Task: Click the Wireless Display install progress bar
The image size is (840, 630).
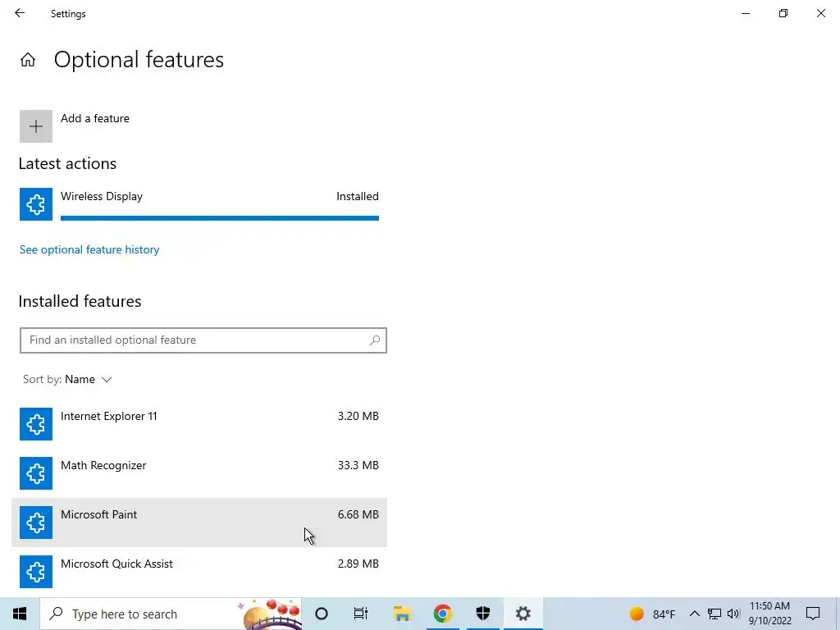Action: click(220, 218)
